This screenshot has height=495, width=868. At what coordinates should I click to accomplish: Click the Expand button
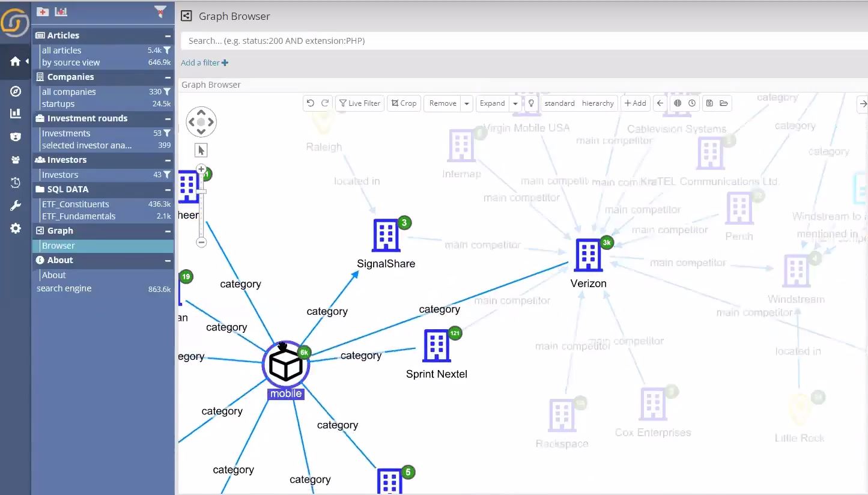tap(492, 103)
